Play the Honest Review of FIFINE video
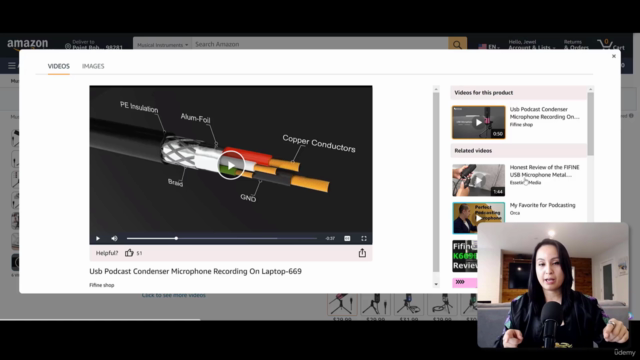This screenshot has width=640, height=360. tap(478, 180)
